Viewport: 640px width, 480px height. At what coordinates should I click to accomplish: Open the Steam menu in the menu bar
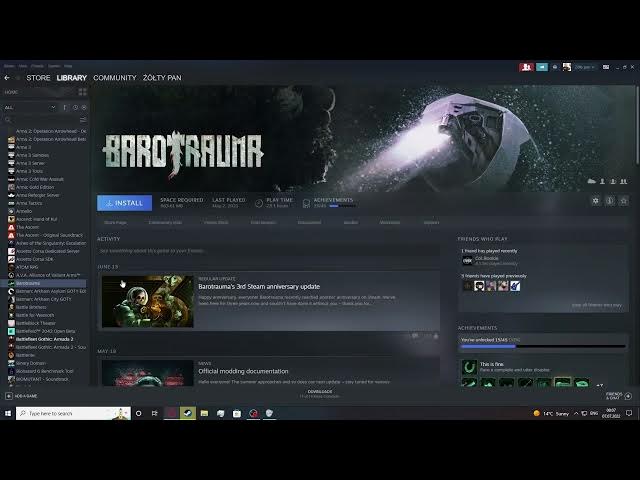pos(9,66)
